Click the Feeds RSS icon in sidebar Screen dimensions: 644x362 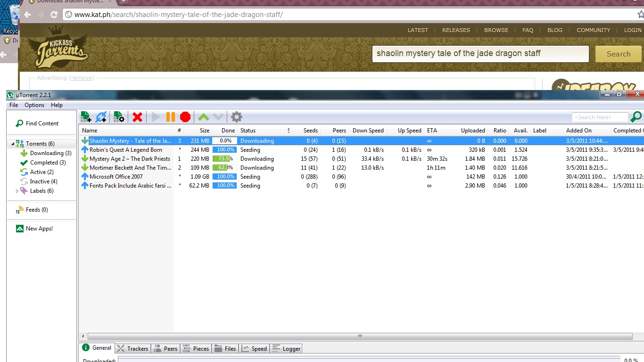pyautogui.click(x=19, y=210)
